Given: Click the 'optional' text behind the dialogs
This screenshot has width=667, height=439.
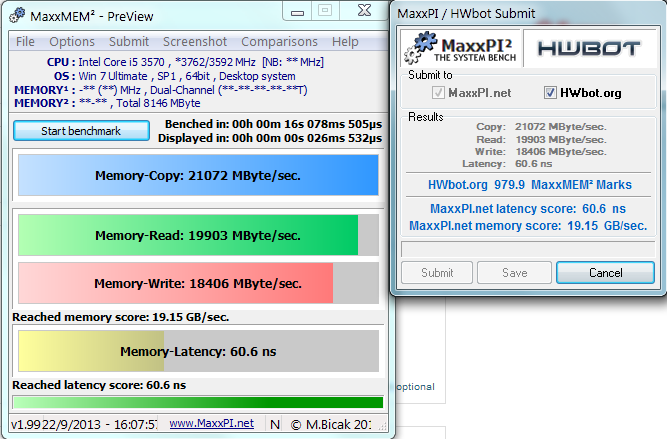Looking at the screenshot, I should pos(416,387).
